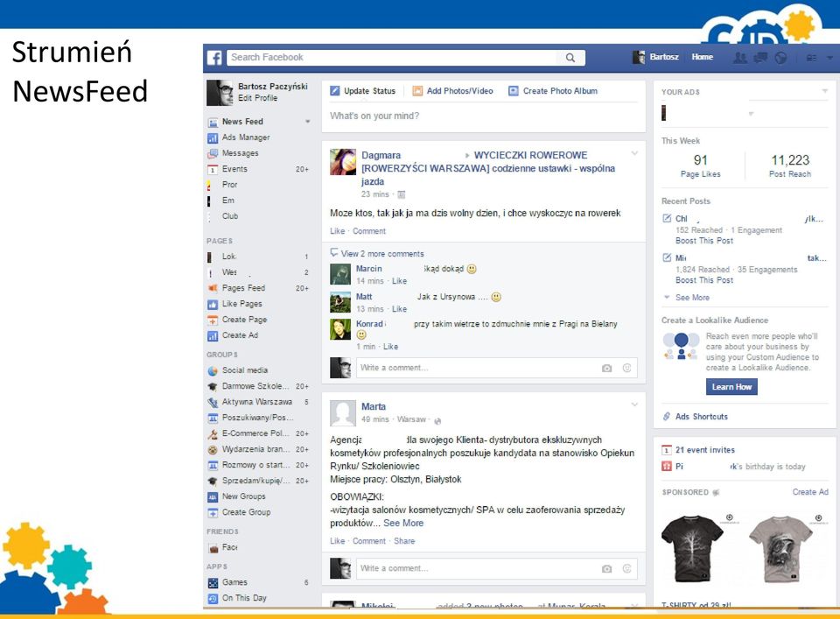Open ad account selector dropdown
The image size is (840, 619).
pyautogui.click(x=751, y=114)
